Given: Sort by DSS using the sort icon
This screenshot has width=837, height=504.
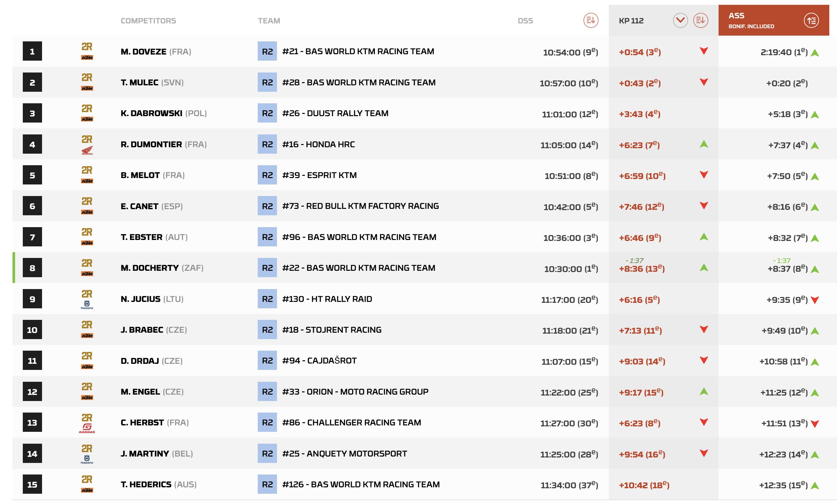Looking at the screenshot, I should point(591,21).
